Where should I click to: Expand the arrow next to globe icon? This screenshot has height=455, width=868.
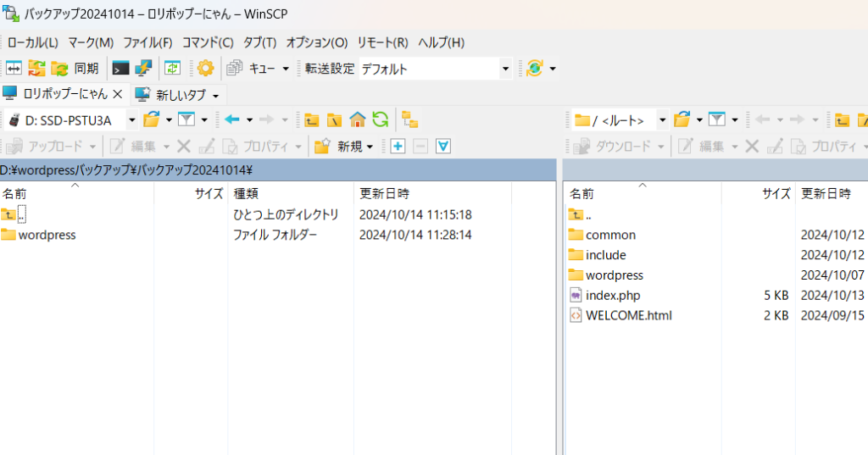(x=553, y=69)
